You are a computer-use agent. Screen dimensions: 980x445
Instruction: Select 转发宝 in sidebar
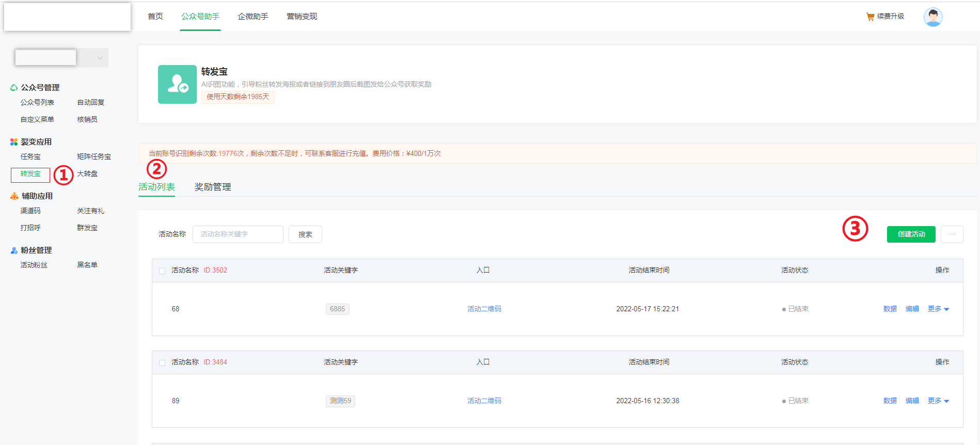[x=30, y=174]
